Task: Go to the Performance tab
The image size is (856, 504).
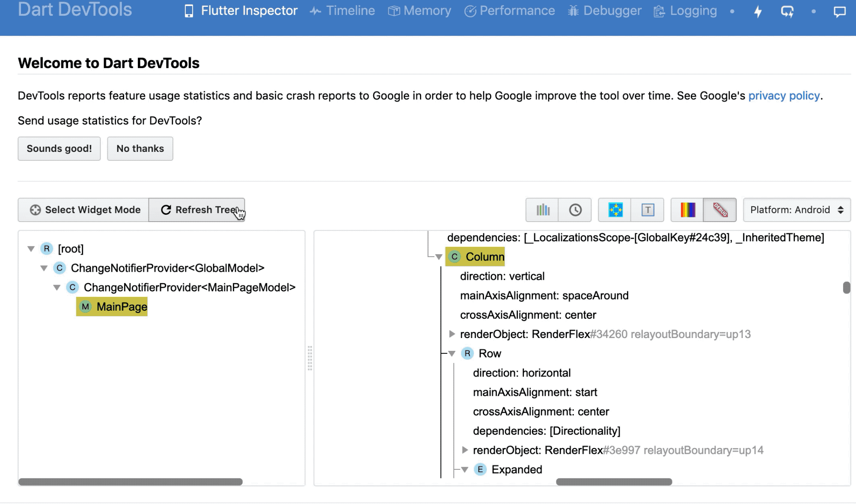Action: coord(509,11)
